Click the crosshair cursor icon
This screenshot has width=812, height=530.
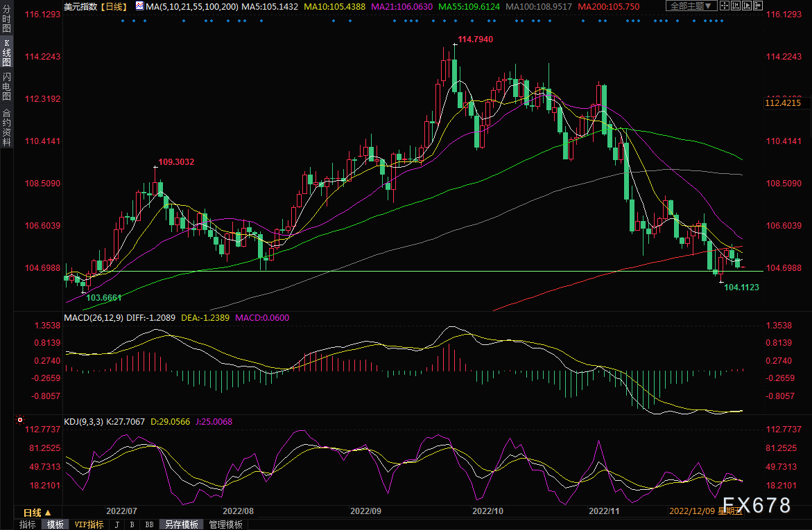pos(724,6)
